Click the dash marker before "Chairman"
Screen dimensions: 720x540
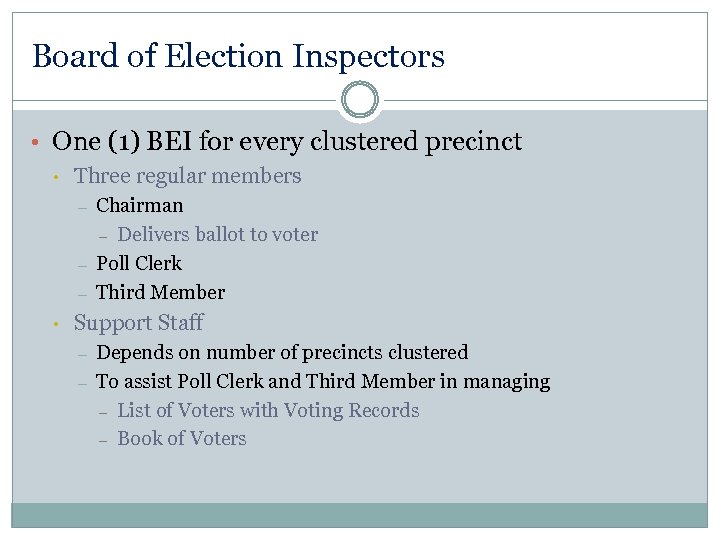[81, 207]
